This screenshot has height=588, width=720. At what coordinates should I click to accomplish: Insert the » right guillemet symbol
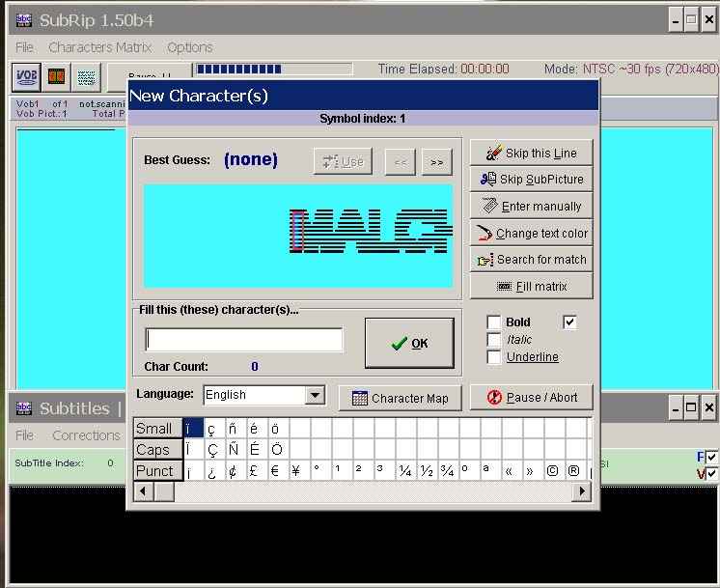click(x=533, y=470)
